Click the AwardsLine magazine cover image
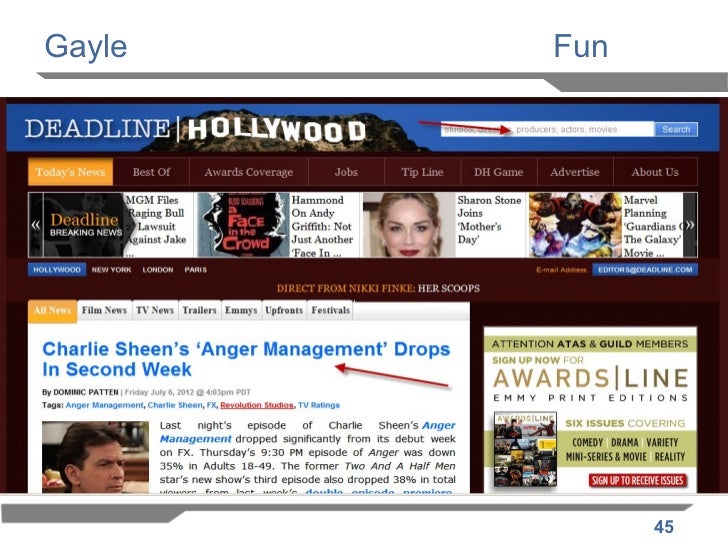Viewport: 728px width, 546px height. click(525, 449)
